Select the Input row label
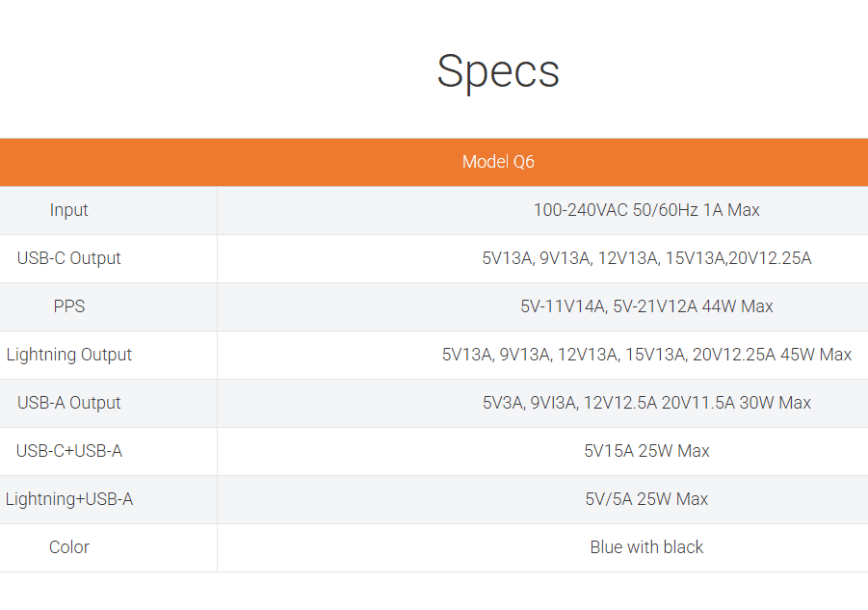 tap(69, 210)
